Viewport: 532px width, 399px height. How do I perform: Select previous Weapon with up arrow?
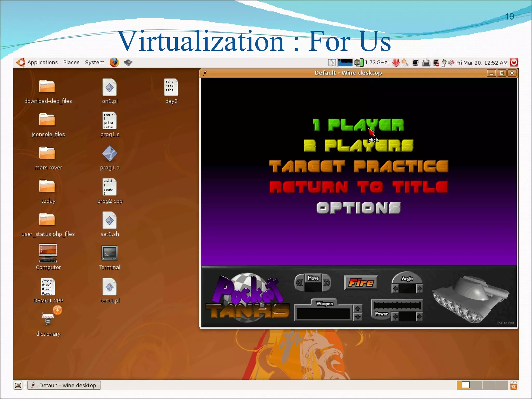coord(358,308)
